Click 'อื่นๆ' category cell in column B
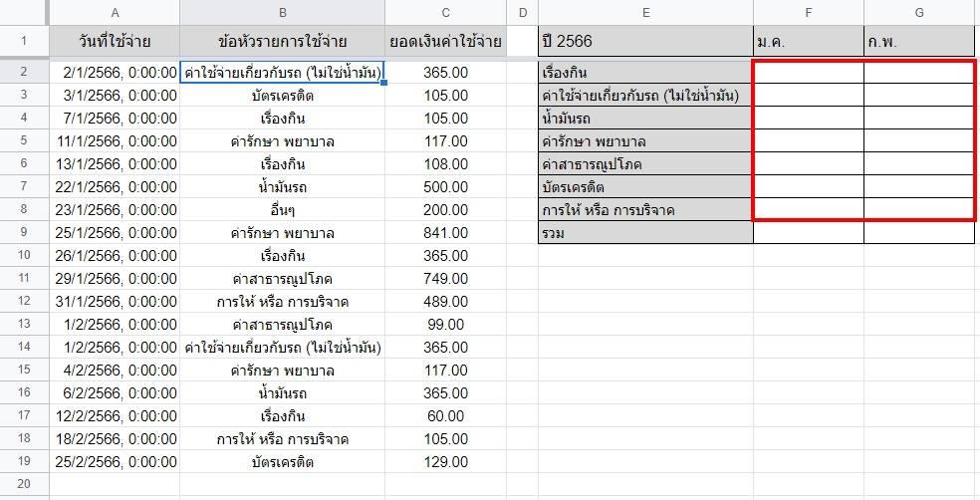Viewport: 980px width, 500px height. [283, 210]
